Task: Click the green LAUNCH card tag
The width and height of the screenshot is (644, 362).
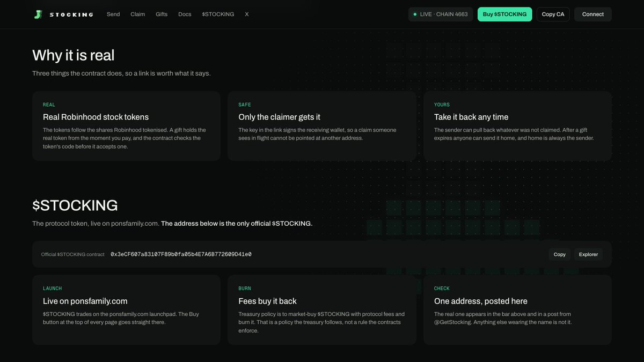Action: pos(53,289)
